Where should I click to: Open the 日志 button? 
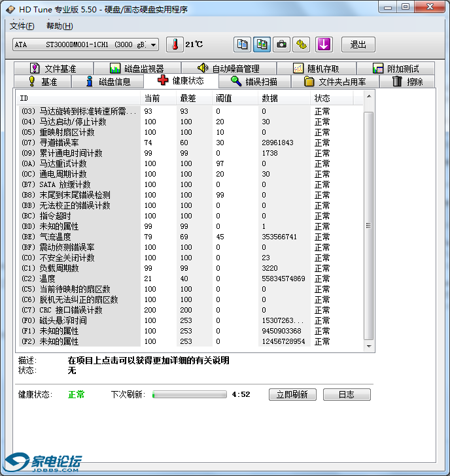tap(347, 394)
